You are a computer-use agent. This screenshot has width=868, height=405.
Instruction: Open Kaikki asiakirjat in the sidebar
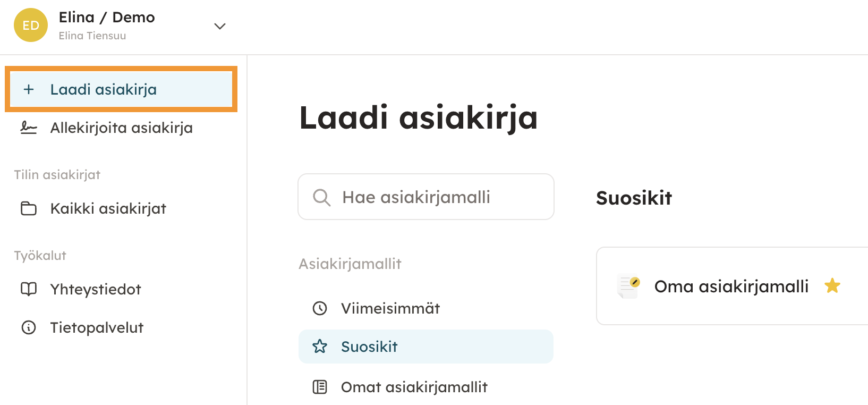[108, 209]
